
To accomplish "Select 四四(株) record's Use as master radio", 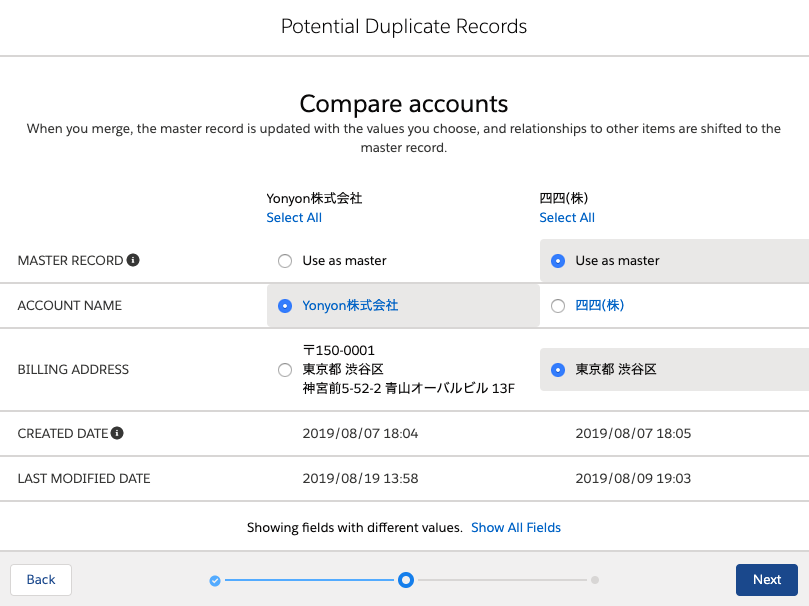I will (558, 261).
